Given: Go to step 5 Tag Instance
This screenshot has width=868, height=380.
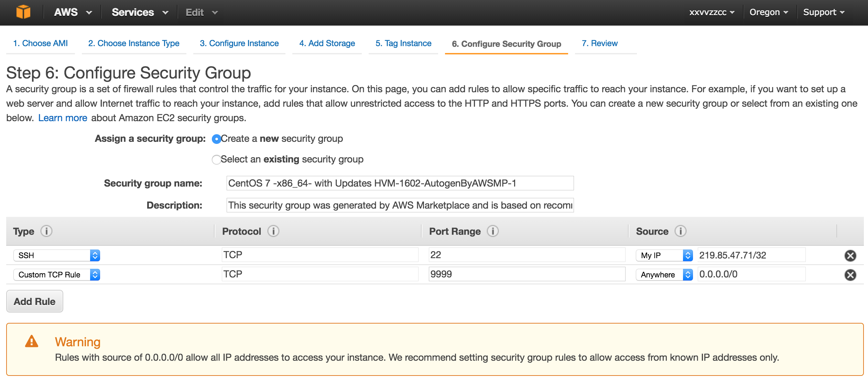Looking at the screenshot, I should pos(403,43).
